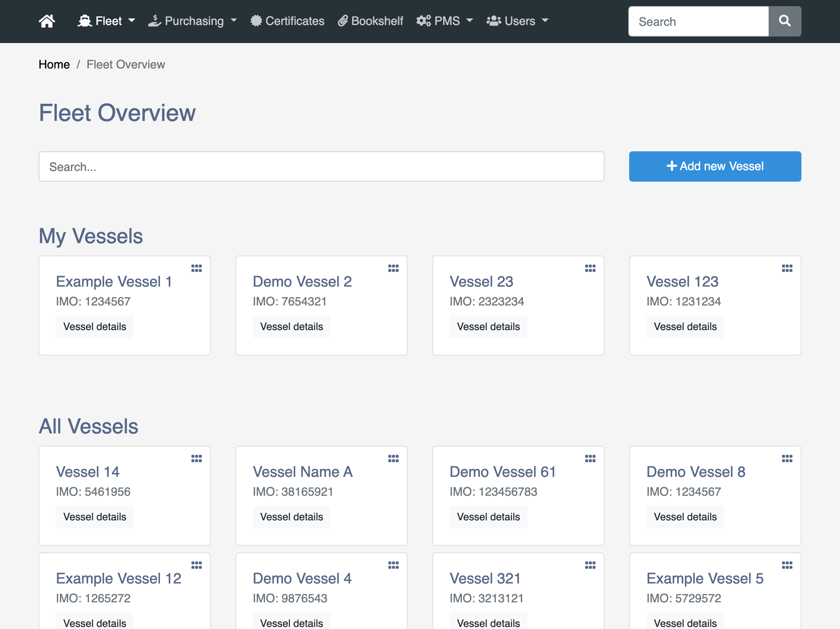Open grid menu icon on Vessel 14
Image resolution: width=840 pixels, height=629 pixels.
click(196, 458)
